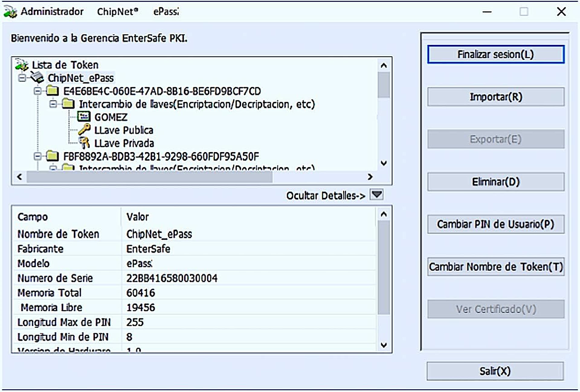Screen dimensions: 580x392
Task: Click tree list scroll down arrow
Action: click(384, 163)
